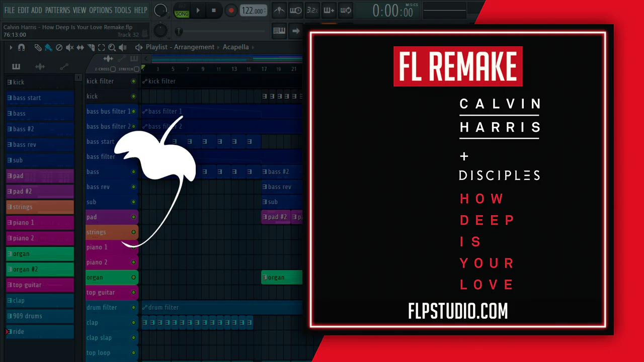Select the top guitar pattern in picker
This screenshot has width=644, height=362.
point(40,285)
